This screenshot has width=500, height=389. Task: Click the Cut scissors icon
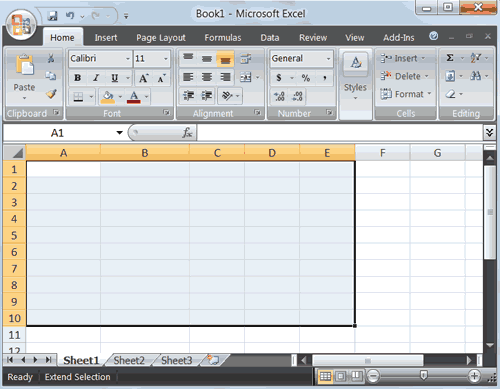point(51,58)
